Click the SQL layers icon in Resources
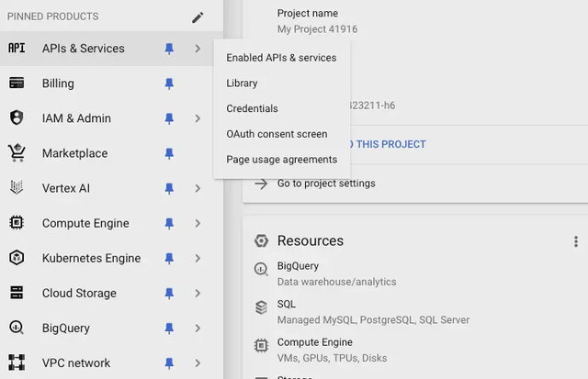 coord(261,307)
